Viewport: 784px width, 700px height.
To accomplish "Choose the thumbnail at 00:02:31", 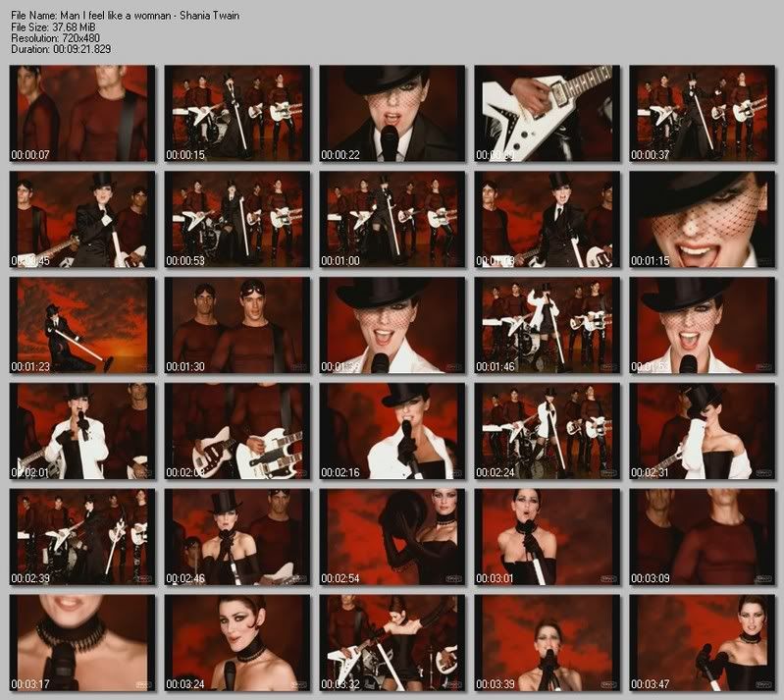I will (703, 432).
